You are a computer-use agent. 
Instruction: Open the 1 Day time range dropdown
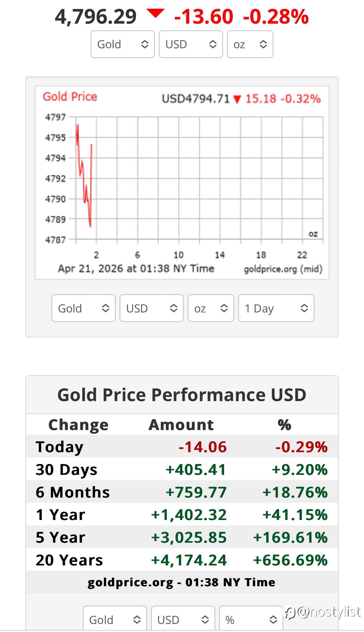[276, 308]
